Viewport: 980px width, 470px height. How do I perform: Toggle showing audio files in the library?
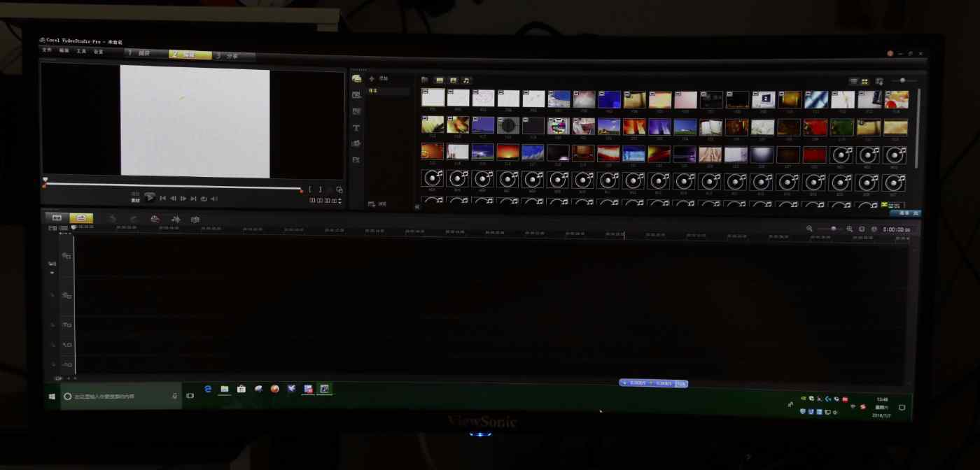(x=467, y=80)
